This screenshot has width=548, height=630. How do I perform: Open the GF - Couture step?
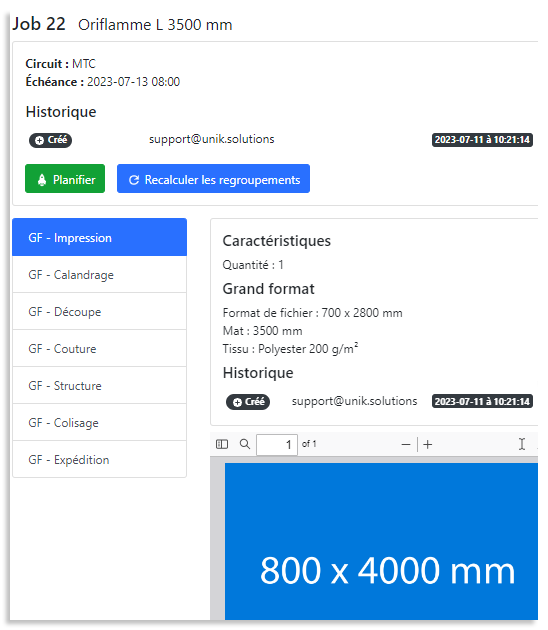tap(100, 348)
